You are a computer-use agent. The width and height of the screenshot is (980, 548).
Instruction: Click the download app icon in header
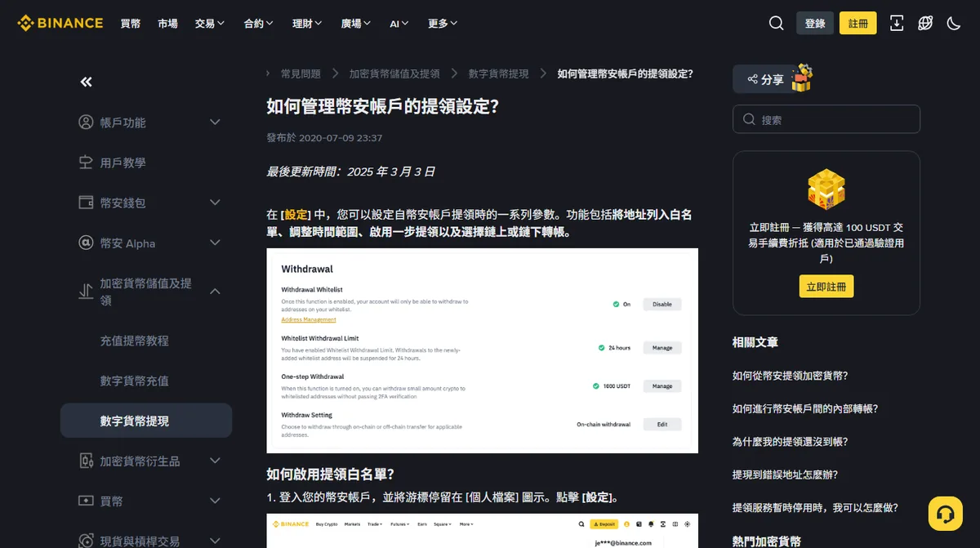[x=897, y=23]
